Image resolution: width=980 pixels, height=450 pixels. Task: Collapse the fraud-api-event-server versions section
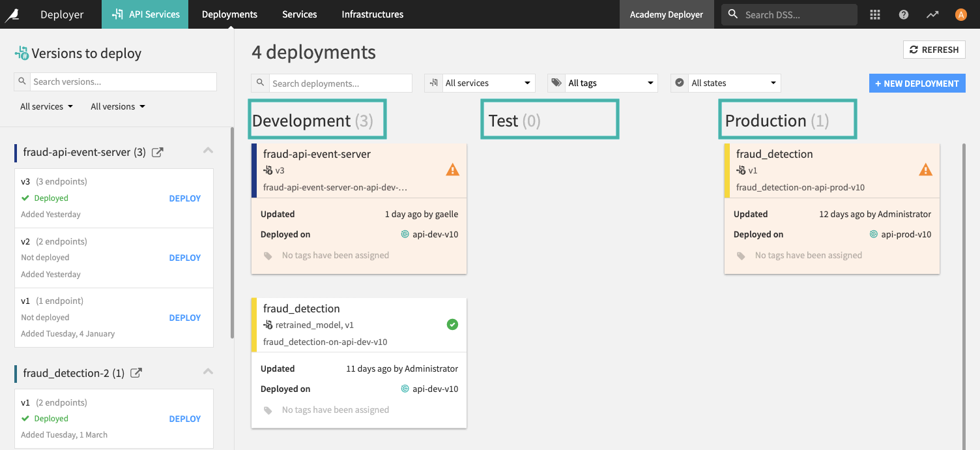pyautogui.click(x=207, y=150)
